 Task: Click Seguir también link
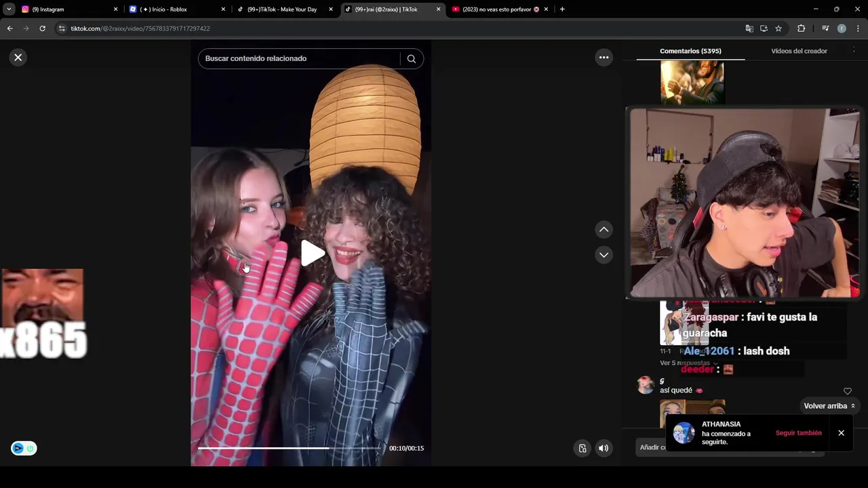pos(798,433)
